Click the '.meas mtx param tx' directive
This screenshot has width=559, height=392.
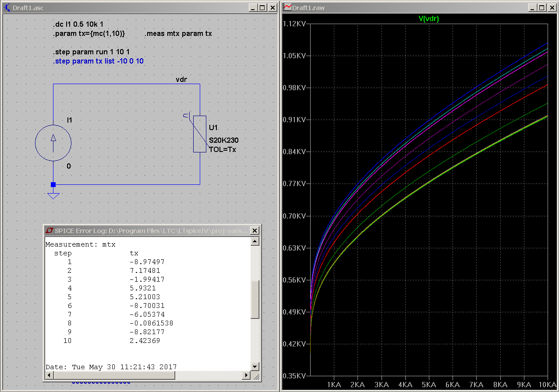pyautogui.click(x=178, y=34)
